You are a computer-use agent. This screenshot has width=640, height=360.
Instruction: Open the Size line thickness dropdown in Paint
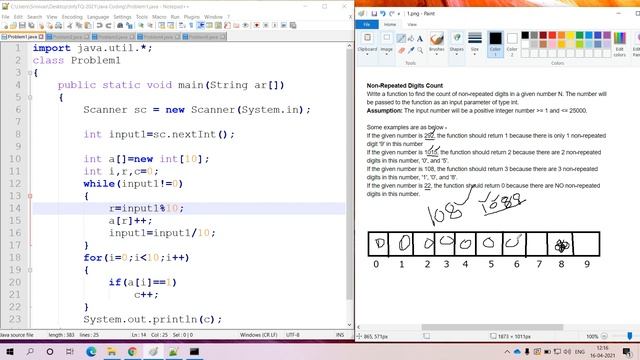point(475,44)
